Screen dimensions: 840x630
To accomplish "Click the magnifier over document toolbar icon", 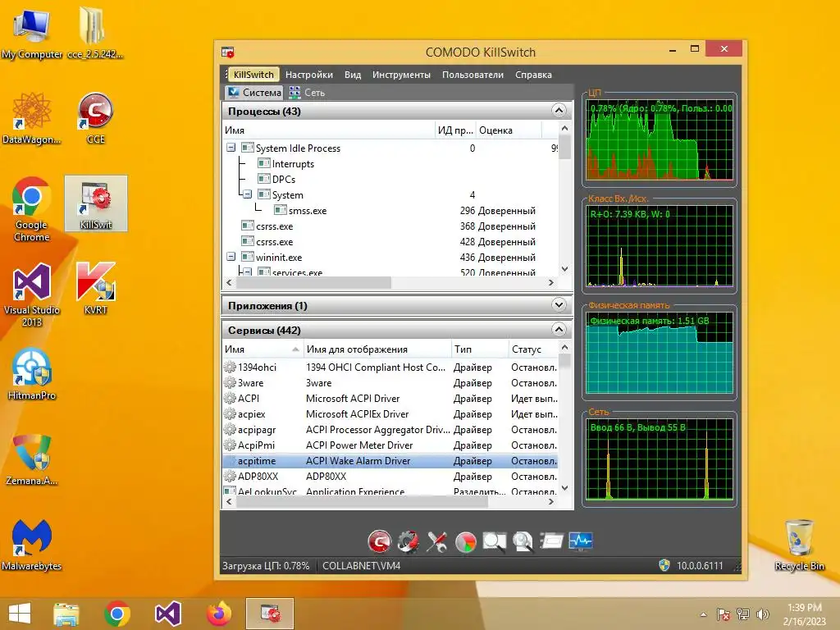I will tap(523, 541).
